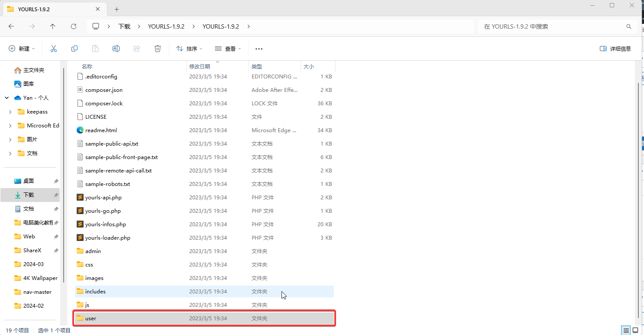644x335 pixels.
Task: Open the More options ellipsis menu
Action: [259, 49]
